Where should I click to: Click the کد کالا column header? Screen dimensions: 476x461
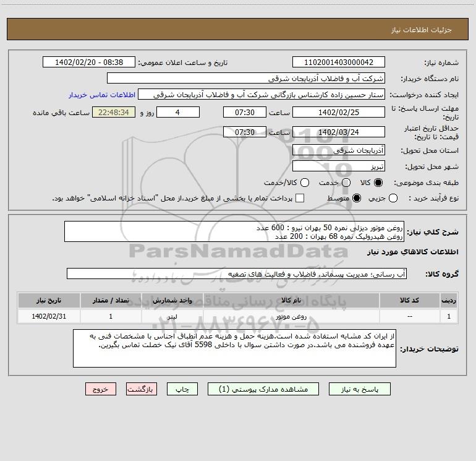[409, 300]
